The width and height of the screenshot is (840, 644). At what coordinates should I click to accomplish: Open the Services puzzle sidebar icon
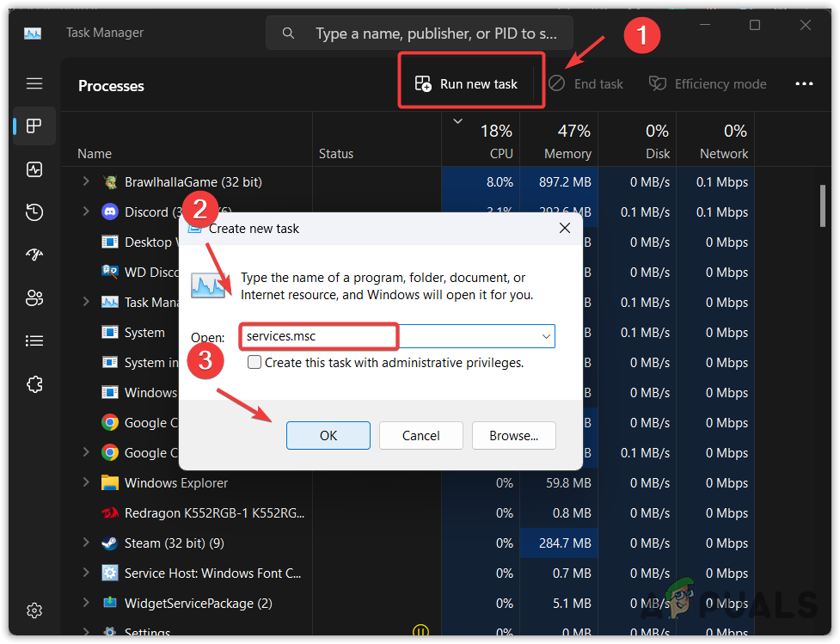(x=34, y=384)
